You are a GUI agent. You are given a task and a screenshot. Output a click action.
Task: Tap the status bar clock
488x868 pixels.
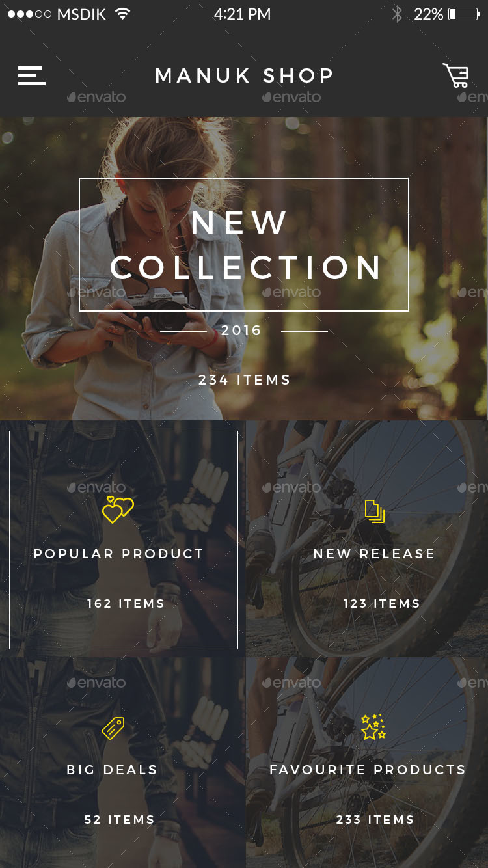coord(242,14)
